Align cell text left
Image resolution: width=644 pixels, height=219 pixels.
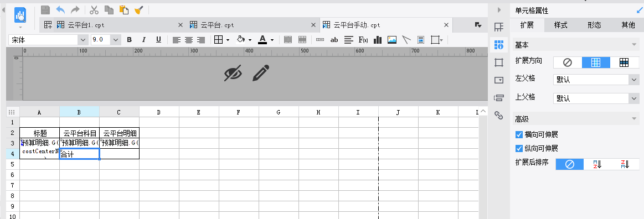pyautogui.click(x=176, y=40)
